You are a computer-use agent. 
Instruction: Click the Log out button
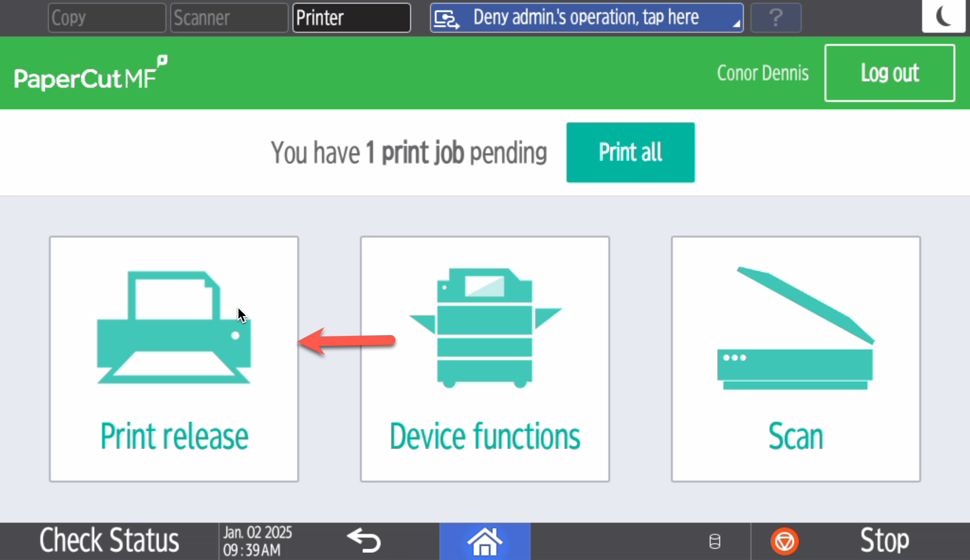[x=889, y=73]
